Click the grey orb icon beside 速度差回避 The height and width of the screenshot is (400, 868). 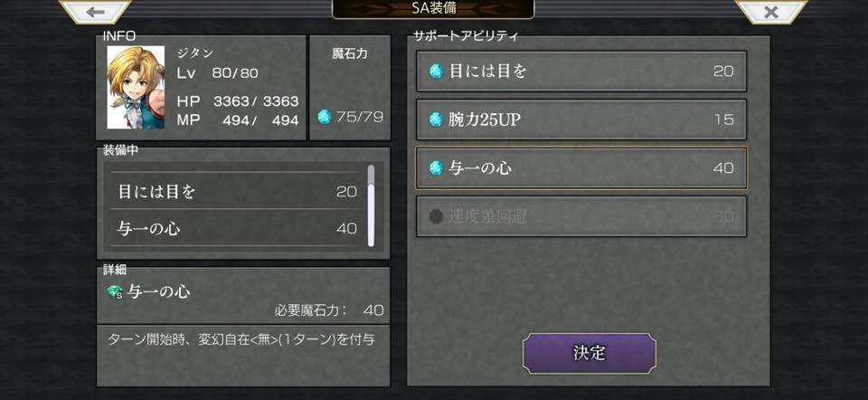click(436, 216)
